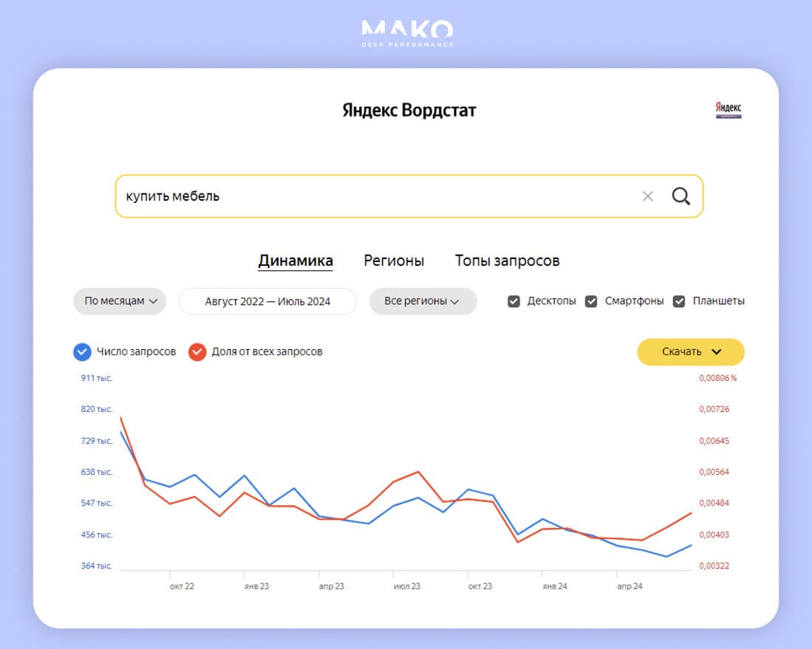Click the окт 23 timeline marker
Image resolution: width=812 pixels, height=649 pixels.
480,586
